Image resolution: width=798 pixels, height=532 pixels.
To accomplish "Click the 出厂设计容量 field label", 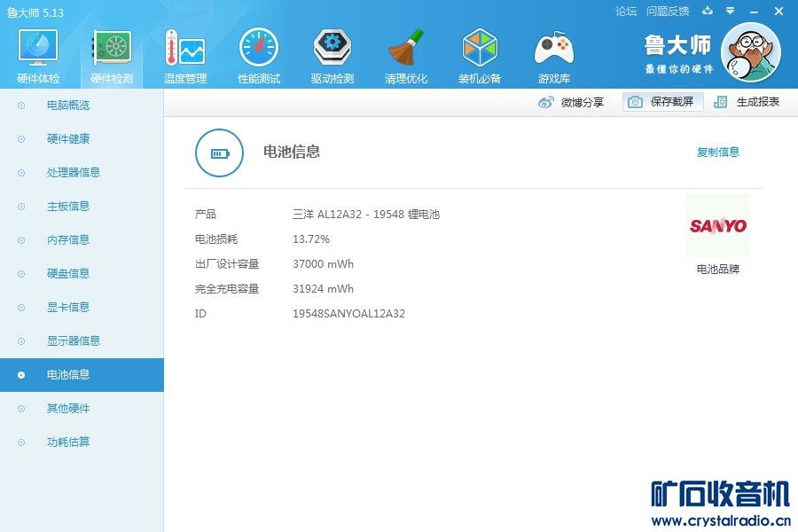I will click(x=226, y=263).
